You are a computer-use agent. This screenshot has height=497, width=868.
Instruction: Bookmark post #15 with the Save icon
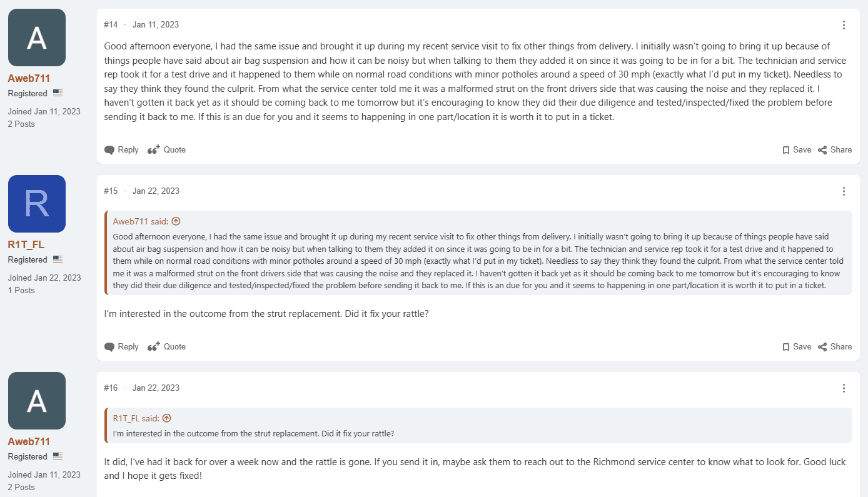(x=786, y=347)
